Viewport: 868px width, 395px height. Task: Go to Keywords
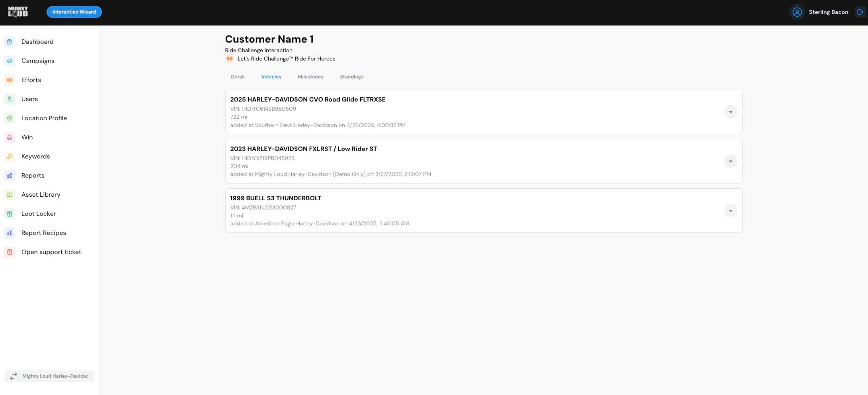click(x=35, y=156)
